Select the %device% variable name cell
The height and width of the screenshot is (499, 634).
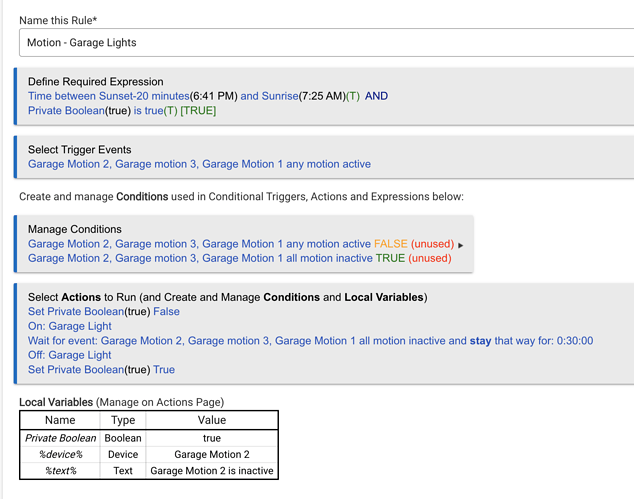tap(61, 454)
